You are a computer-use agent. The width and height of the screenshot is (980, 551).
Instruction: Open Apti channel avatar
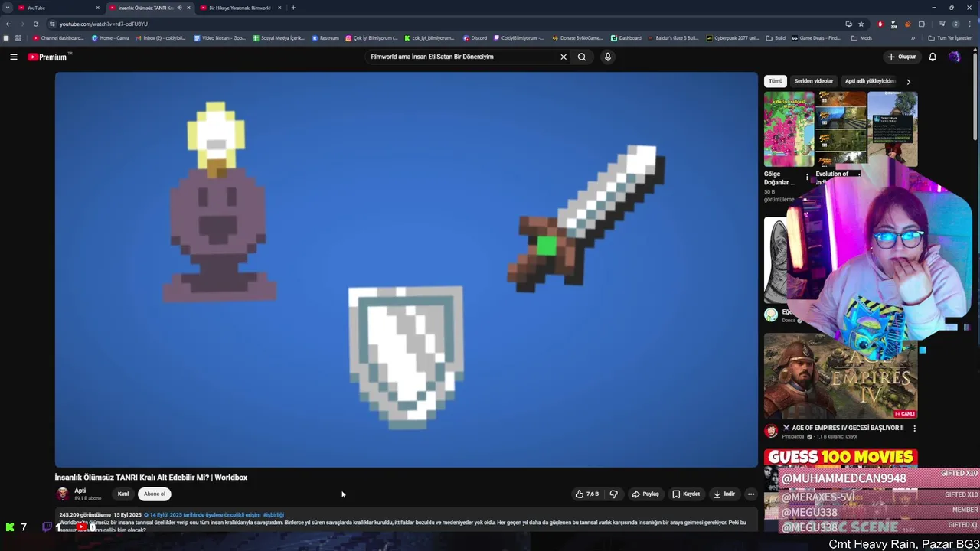[x=63, y=494]
